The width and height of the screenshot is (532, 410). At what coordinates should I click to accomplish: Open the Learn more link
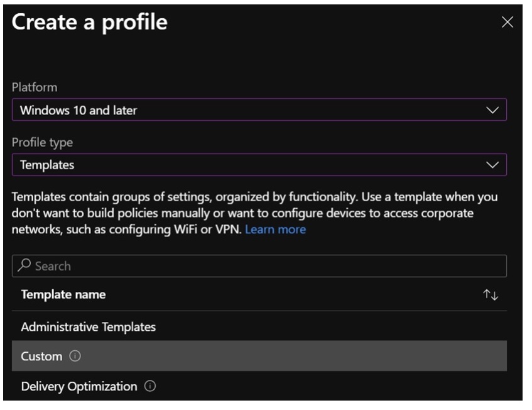275,230
